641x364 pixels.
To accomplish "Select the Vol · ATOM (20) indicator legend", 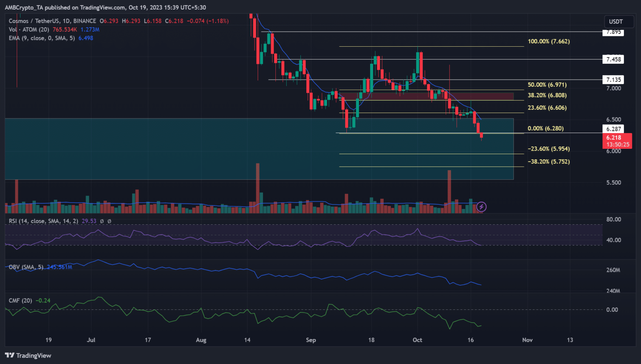I will click(29, 30).
